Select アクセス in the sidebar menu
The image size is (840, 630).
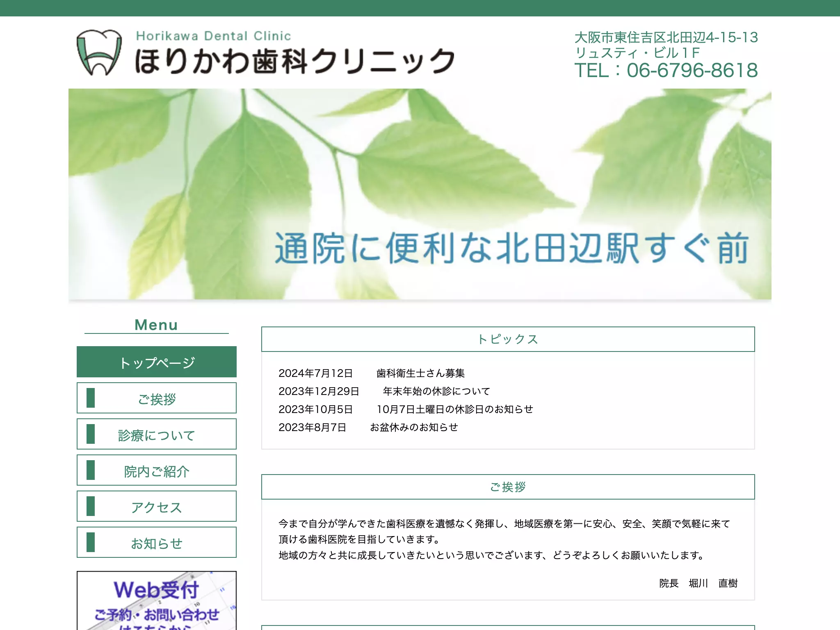(x=157, y=506)
